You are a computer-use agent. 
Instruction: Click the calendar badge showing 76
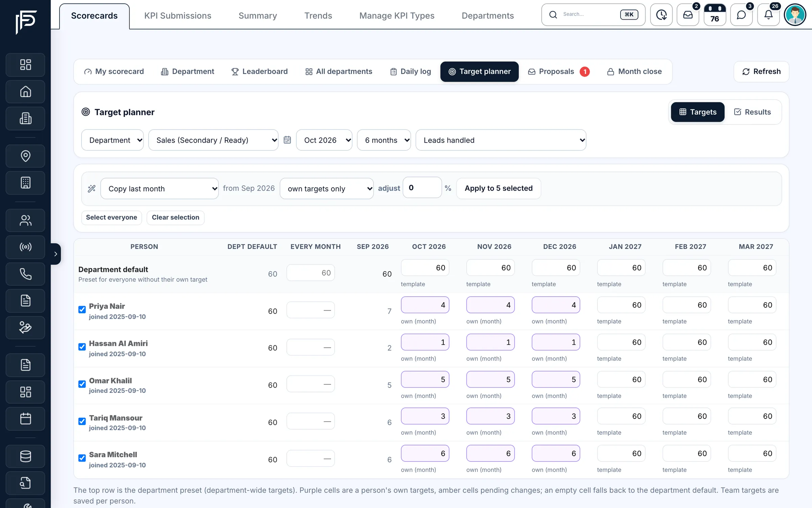(x=715, y=15)
